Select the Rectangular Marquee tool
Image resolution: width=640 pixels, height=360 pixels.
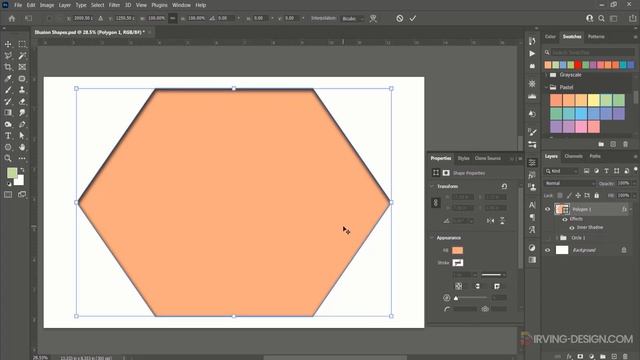(x=22, y=44)
